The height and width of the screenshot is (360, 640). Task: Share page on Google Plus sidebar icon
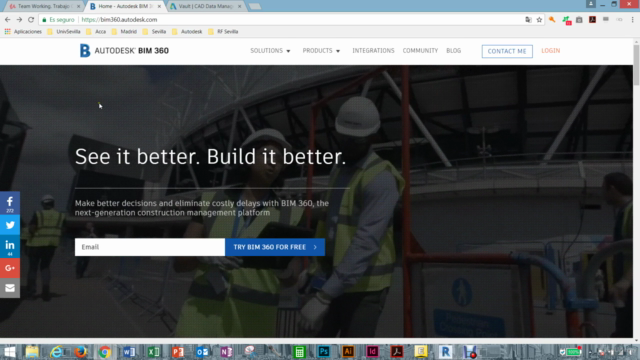tap(10, 268)
